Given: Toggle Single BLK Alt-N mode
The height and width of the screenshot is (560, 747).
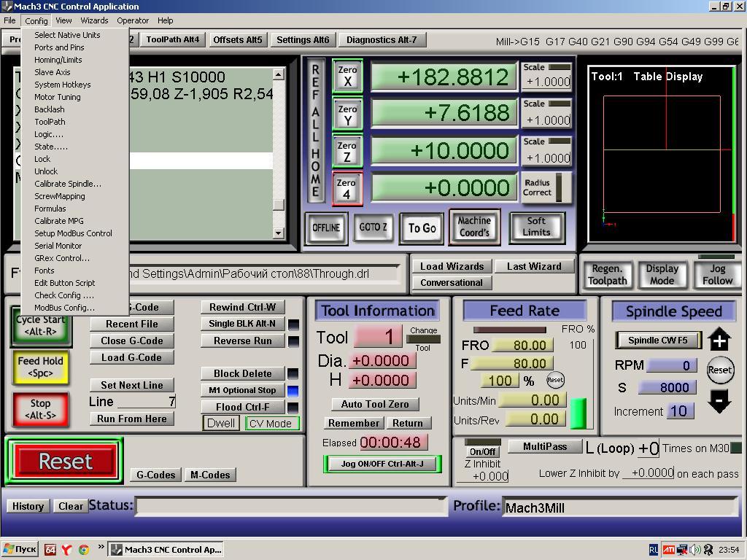Looking at the screenshot, I should [x=242, y=324].
